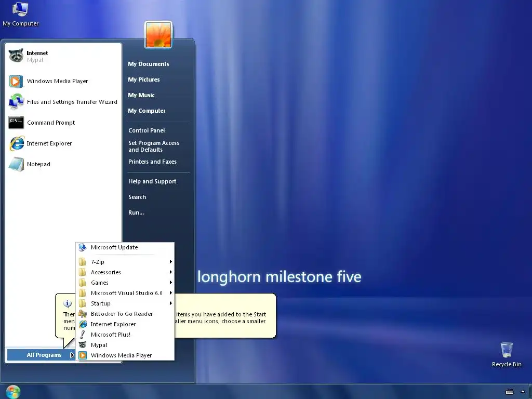Screen dimensions: 532x399
Task: Click the BitLocker To Go Reader icon
Action: (x=83, y=314)
